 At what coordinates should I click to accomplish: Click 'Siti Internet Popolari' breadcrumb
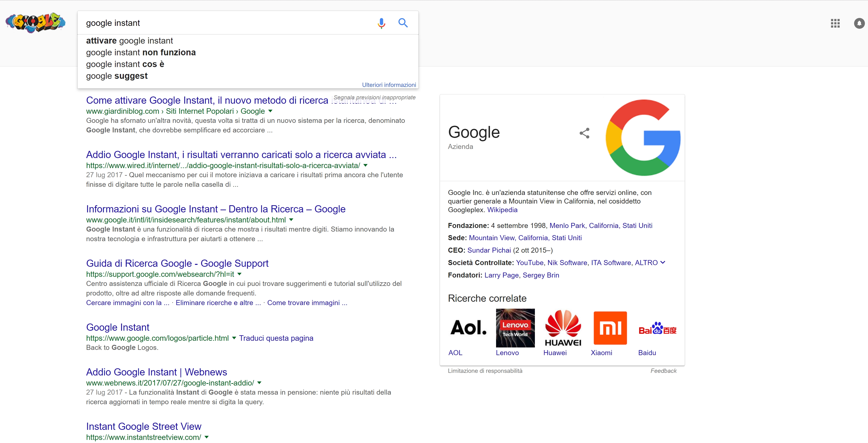[199, 111]
